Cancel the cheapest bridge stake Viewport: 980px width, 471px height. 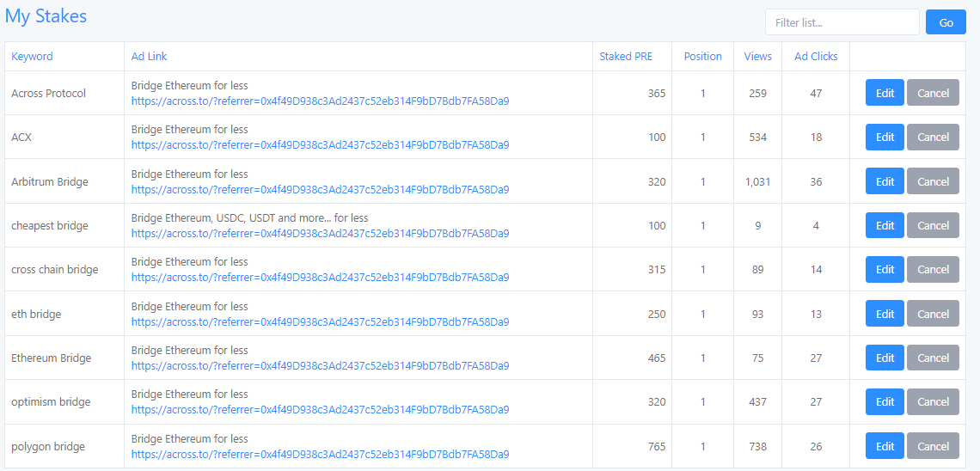[x=933, y=225]
